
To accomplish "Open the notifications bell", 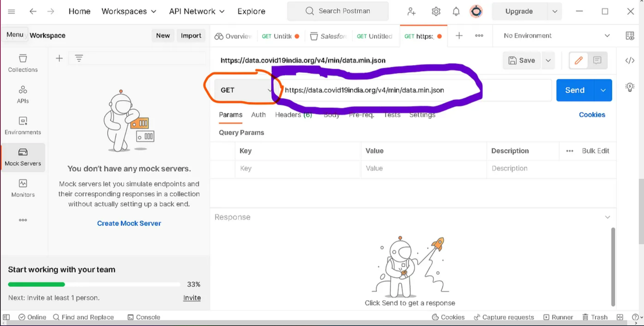I will (x=456, y=11).
